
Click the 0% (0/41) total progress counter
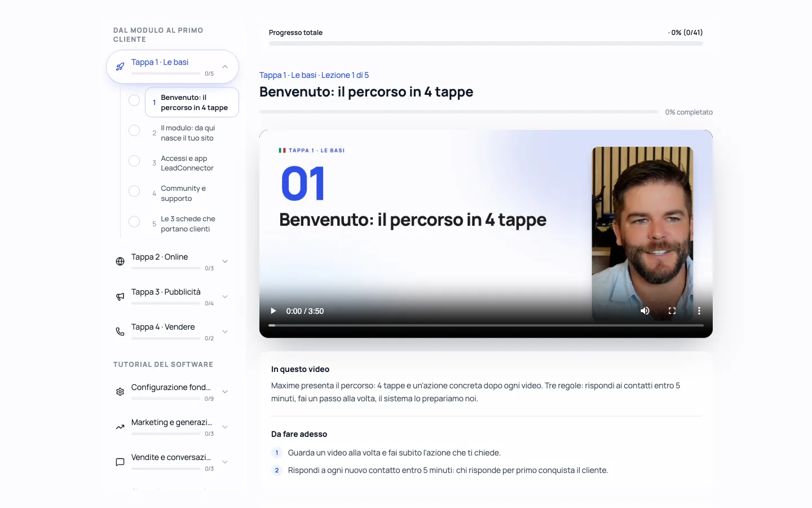(686, 32)
